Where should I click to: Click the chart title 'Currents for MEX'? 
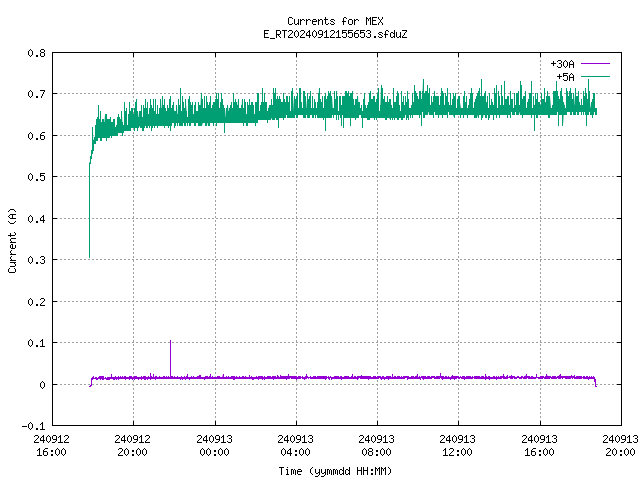click(x=335, y=21)
